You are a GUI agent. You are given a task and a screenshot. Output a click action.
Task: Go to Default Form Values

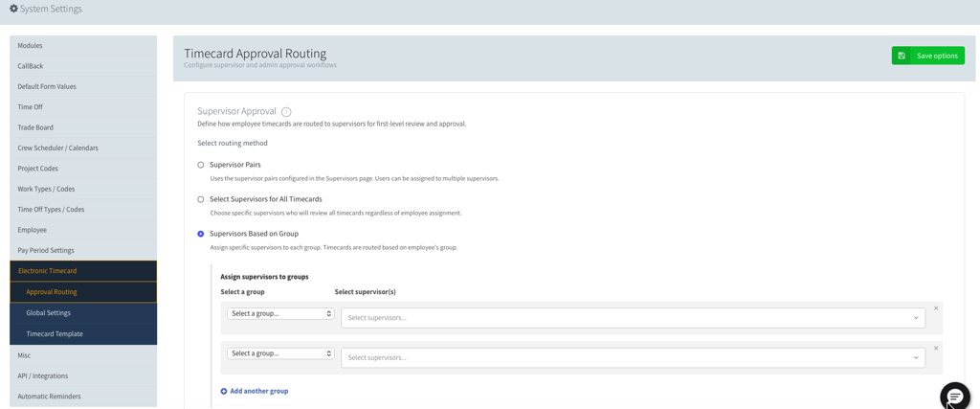pos(83,87)
